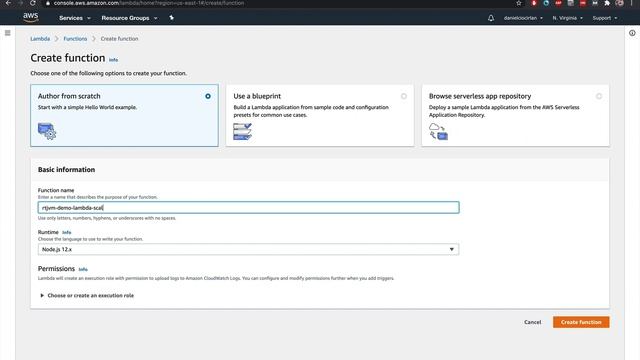Image resolution: width=640 pixels, height=360 pixels.
Task: Open the Runtime Node.js 12.x dropdown
Action: click(x=248, y=249)
